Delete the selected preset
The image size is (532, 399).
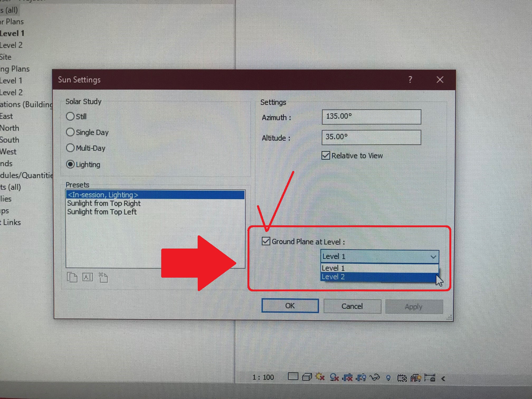[103, 277]
